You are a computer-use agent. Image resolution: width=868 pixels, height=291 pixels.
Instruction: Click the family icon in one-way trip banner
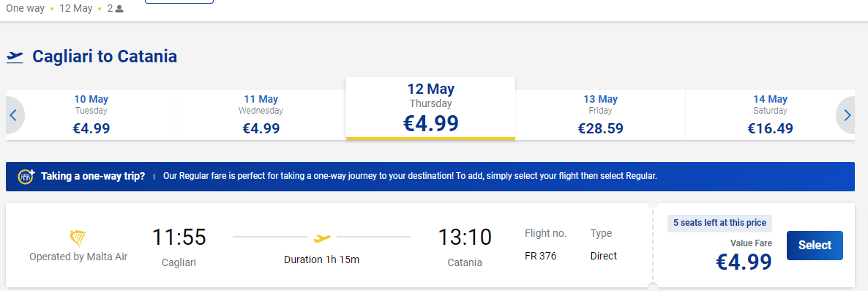(26, 176)
